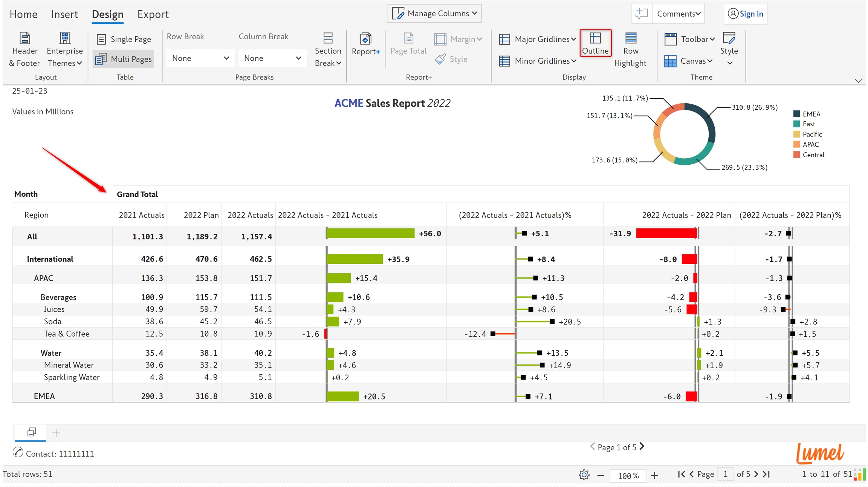Select Multi Pages table mode
This screenshot has width=868, height=487.
coord(124,59)
